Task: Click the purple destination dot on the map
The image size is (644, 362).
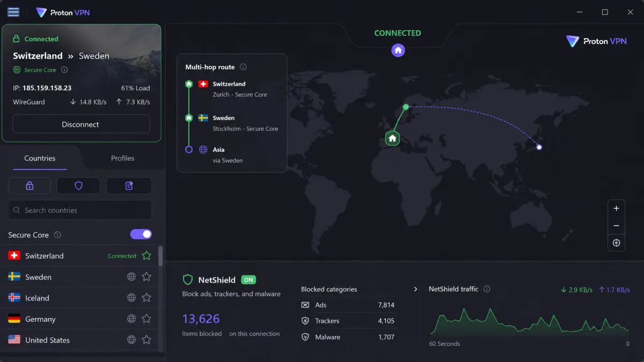Action: 539,147
